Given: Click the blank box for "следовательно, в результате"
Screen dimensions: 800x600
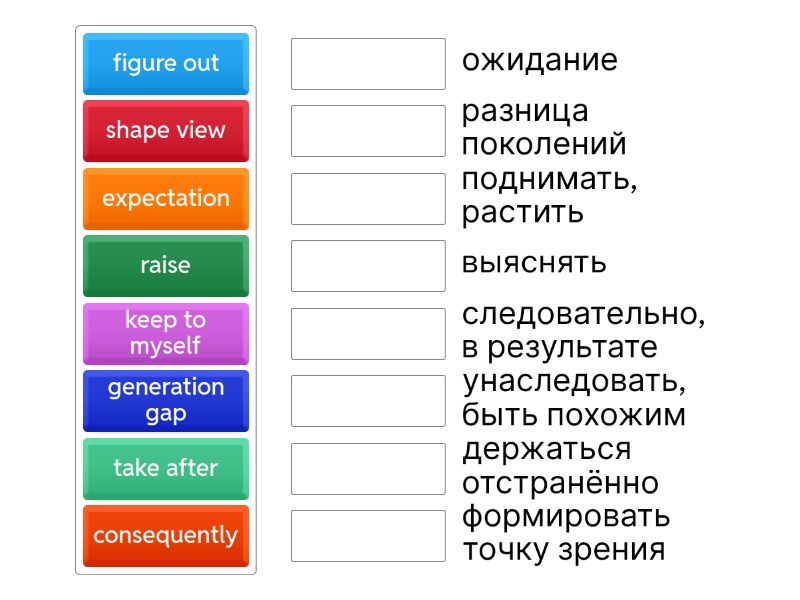Looking at the screenshot, I should tap(368, 333).
